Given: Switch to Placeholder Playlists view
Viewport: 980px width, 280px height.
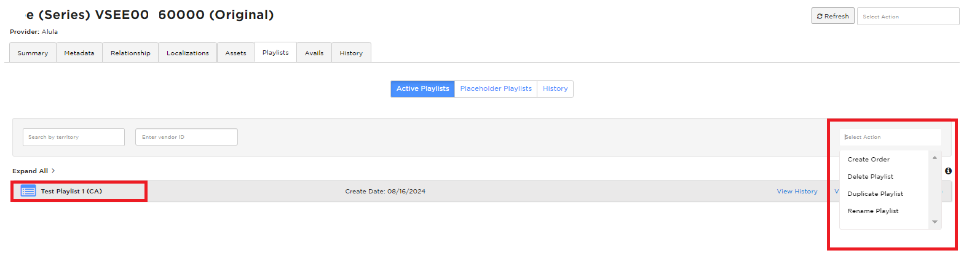Looking at the screenshot, I should (496, 88).
